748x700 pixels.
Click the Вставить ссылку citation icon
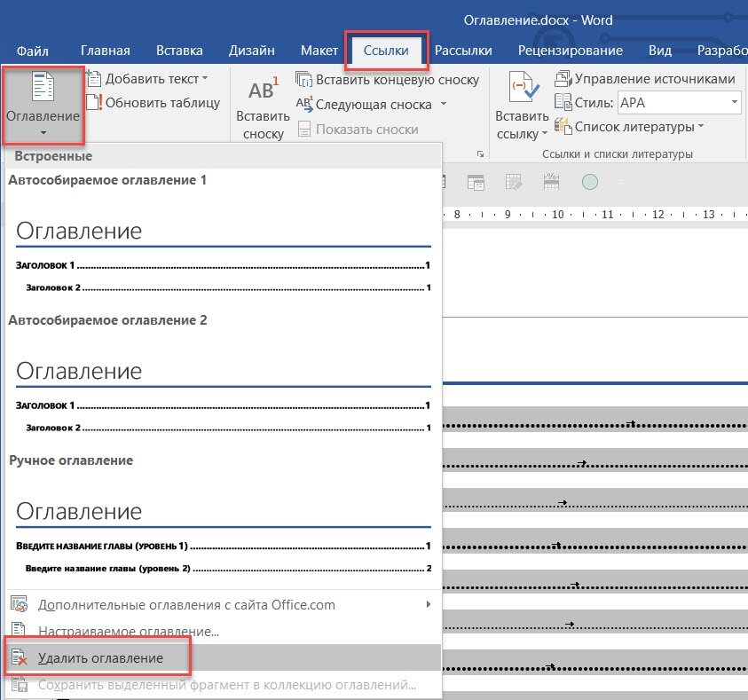pyautogui.click(x=524, y=87)
